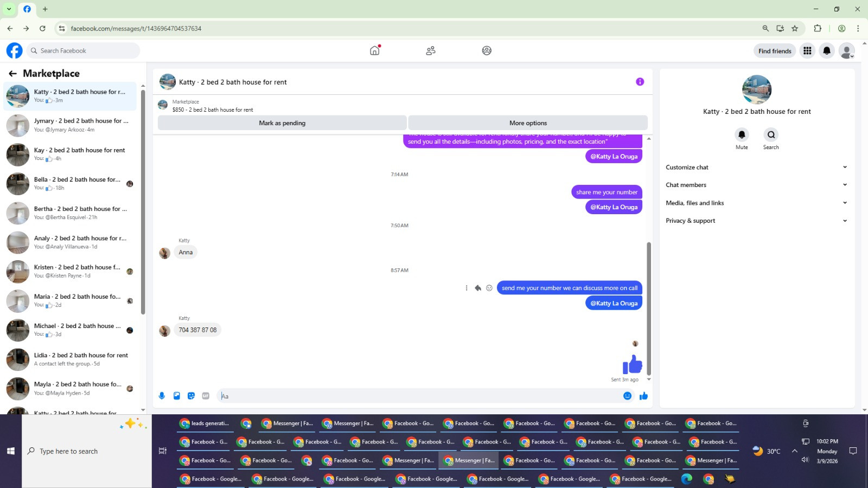Image resolution: width=868 pixels, height=488 pixels.
Task: Open Kay 2 bed 2 bath conversation
Action: click(x=71, y=155)
